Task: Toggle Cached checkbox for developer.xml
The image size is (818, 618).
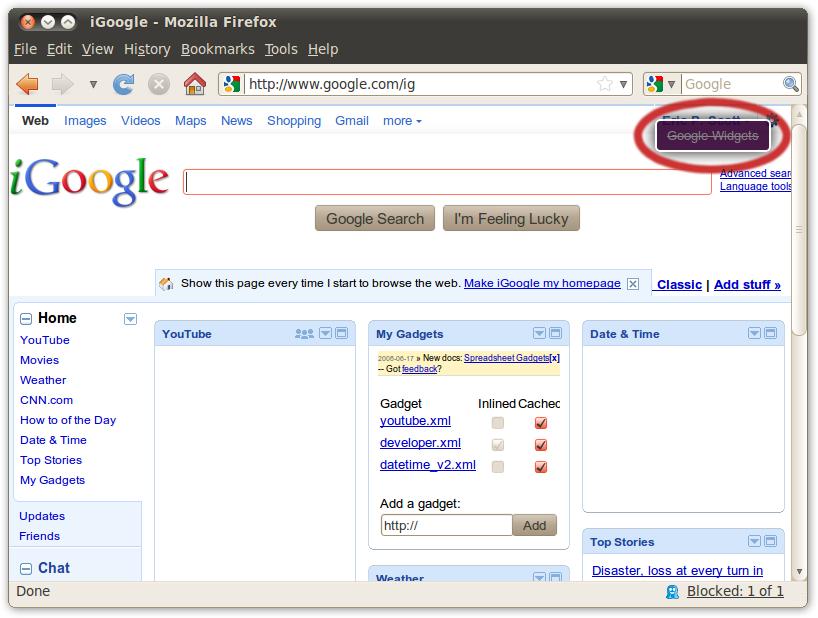Action: click(541, 444)
